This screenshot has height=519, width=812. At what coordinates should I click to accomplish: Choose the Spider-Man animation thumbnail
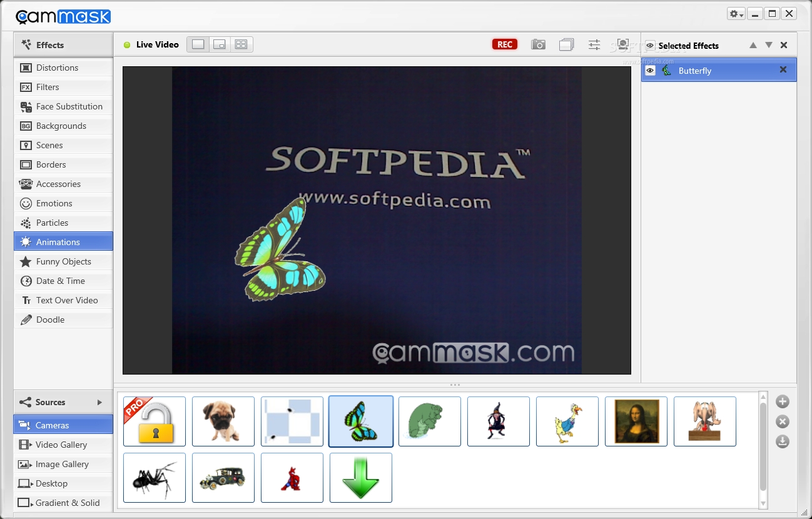coord(292,478)
